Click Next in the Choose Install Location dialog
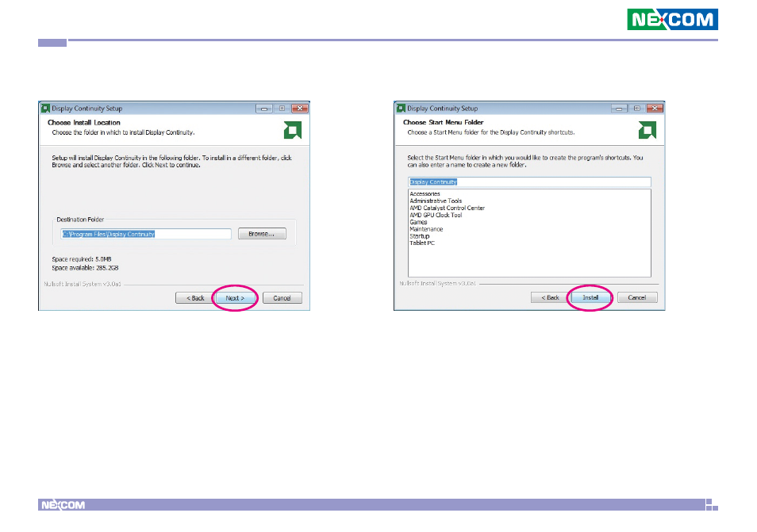This screenshot has width=757, height=532. [235, 298]
